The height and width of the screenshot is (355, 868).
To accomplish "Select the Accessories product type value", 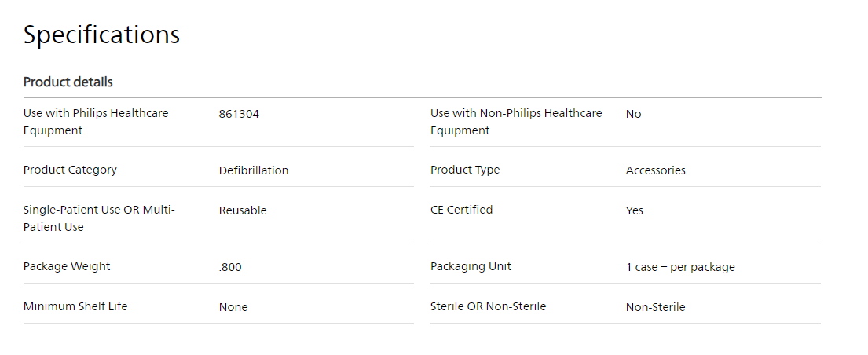I will [655, 170].
